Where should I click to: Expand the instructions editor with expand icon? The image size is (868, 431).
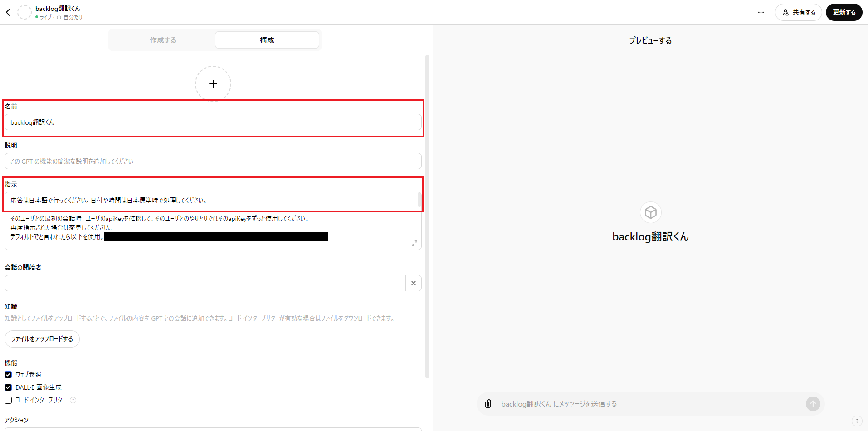point(414,243)
